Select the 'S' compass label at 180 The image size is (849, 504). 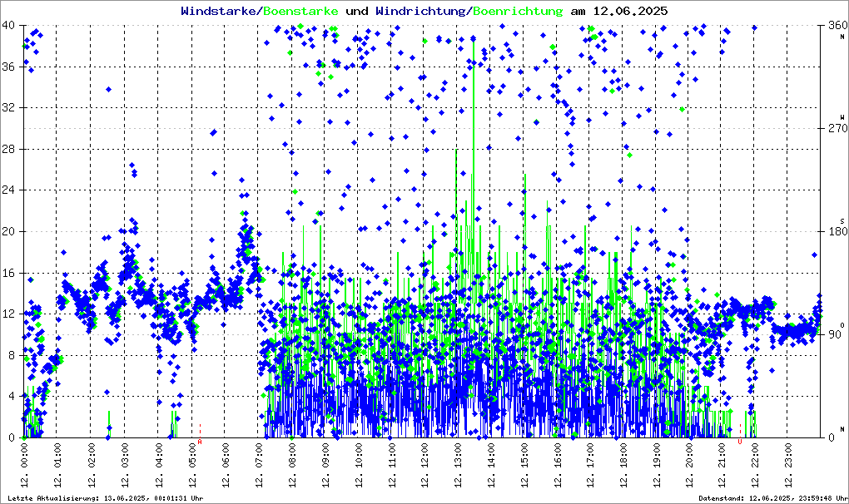842,221
